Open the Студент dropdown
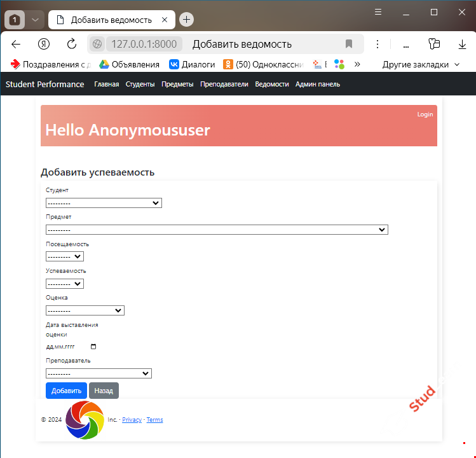This screenshot has width=476, height=458. [104, 203]
